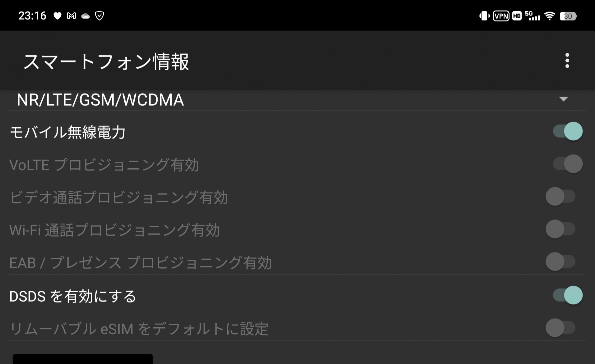
Task: Tap the HD calling status icon
Action: pos(517,16)
